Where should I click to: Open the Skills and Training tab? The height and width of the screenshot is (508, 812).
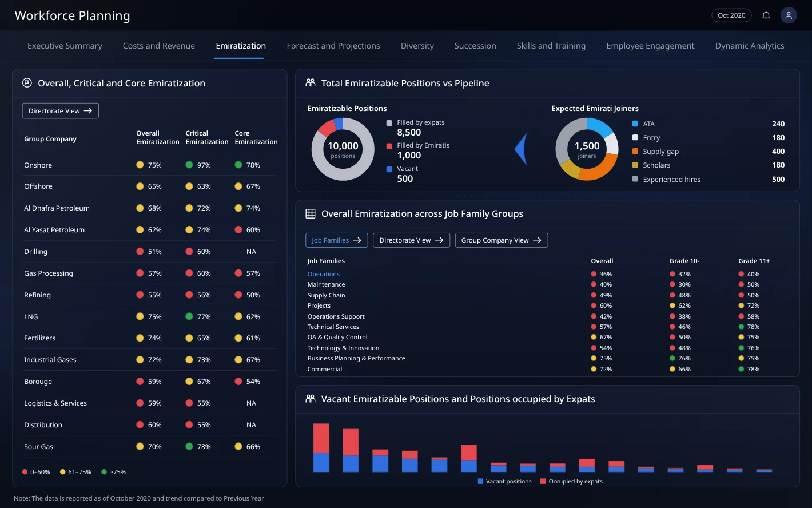(551, 46)
